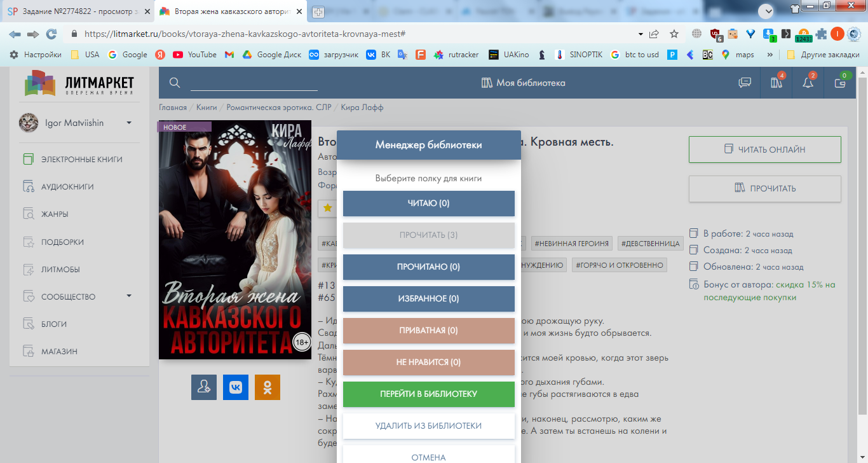Viewport: 868px width, 463px height.
Task: Open the Настройки bookmark
Action: (x=36, y=55)
